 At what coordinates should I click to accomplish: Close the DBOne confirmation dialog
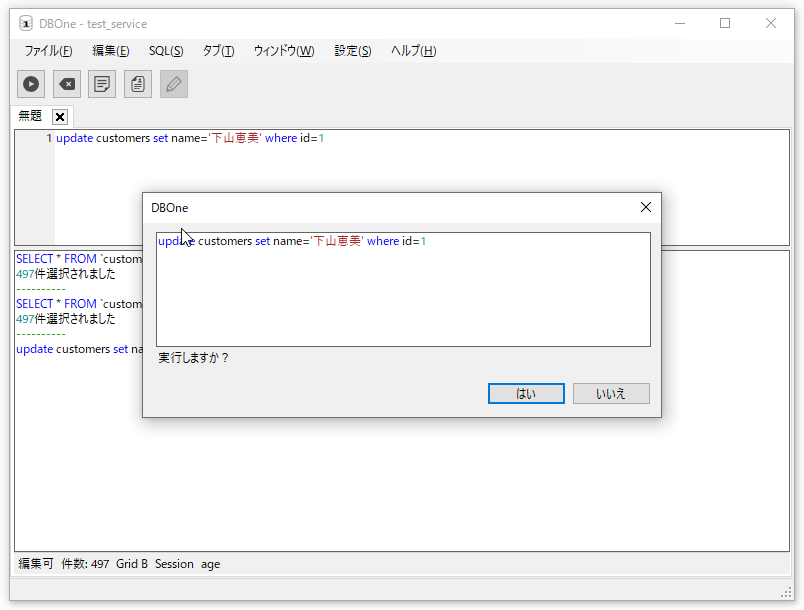645,207
